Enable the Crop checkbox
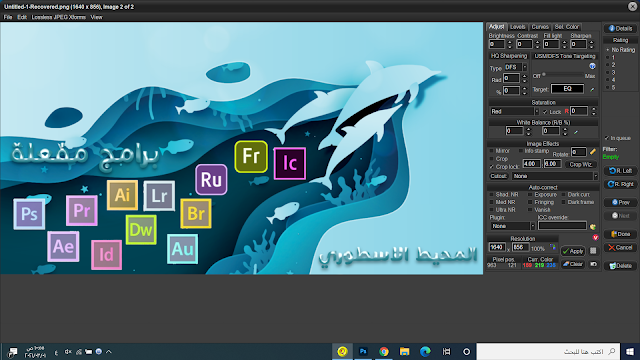The height and width of the screenshot is (360, 640). [x=492, y=159]
